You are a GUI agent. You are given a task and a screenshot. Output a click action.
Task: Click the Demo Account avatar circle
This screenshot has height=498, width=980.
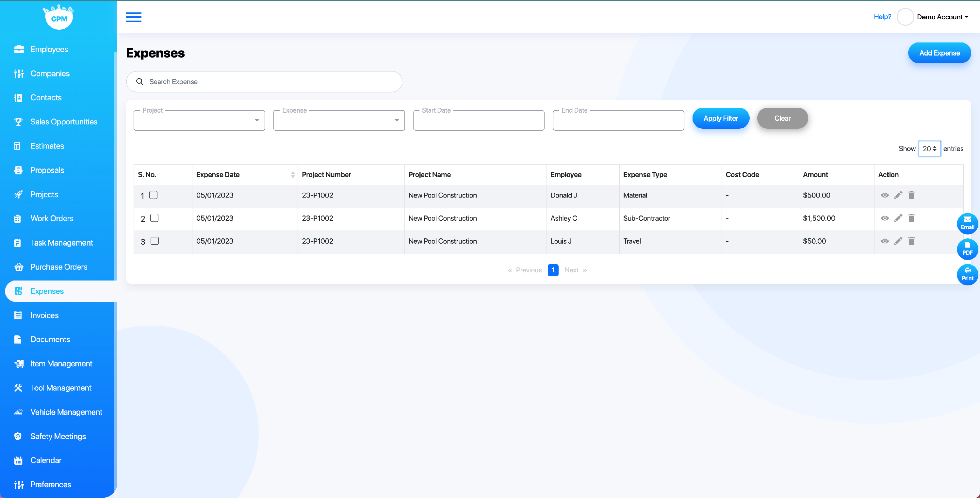pyautogui.click(x=905, y=17)
